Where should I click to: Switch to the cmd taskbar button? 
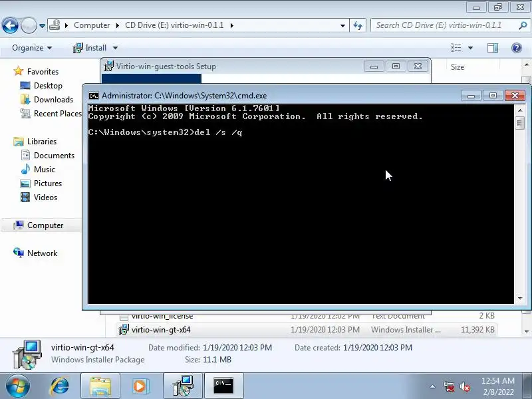click(223, 386)
